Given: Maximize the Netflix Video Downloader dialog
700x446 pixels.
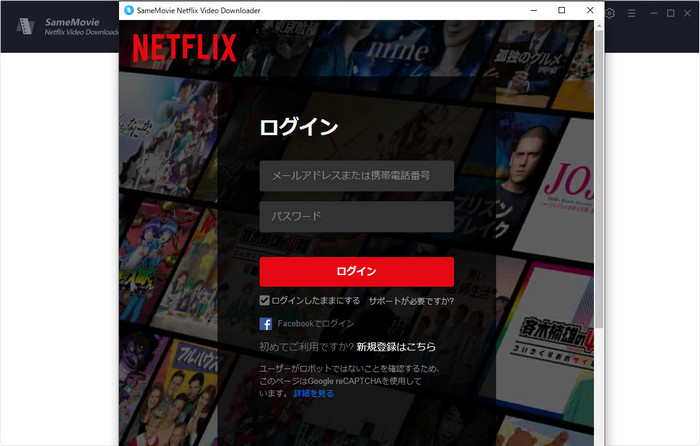Looking at the screenshot, I should point(561,10).
